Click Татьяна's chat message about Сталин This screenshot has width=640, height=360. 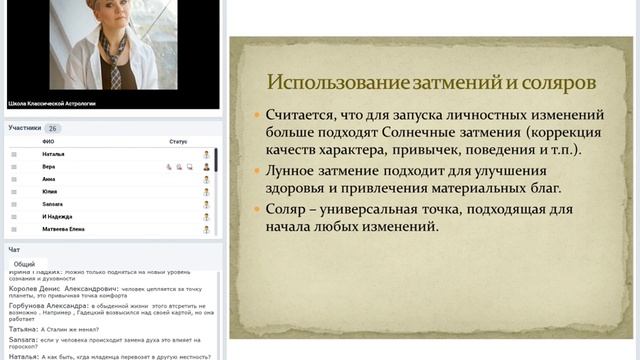(54, 329)
